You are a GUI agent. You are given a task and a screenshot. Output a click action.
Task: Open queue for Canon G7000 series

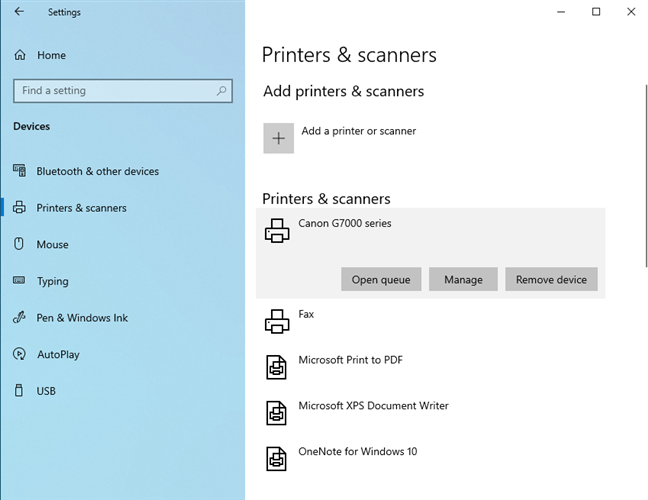(x=381, y=279)
